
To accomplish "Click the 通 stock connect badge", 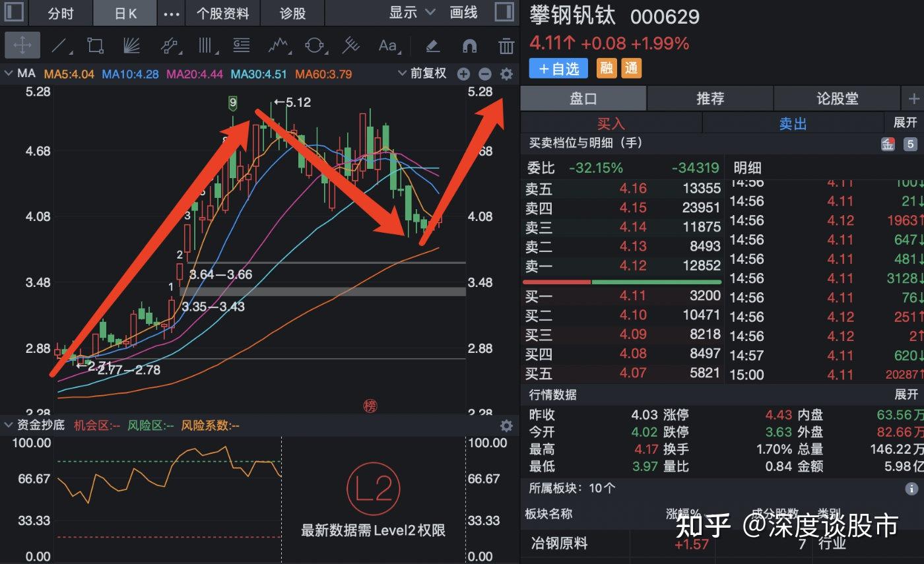I will (632, 68).
